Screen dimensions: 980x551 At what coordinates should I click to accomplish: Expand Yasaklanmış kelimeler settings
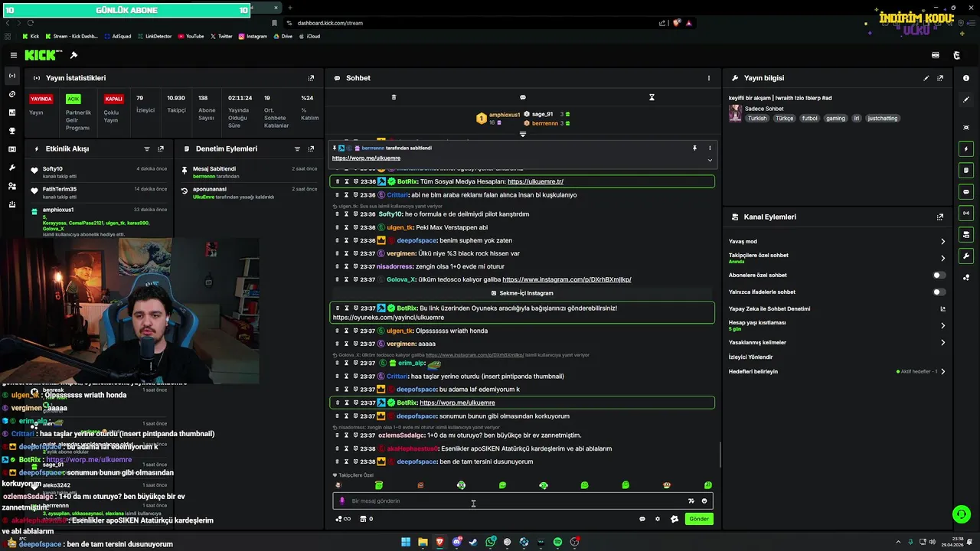coord(942,342)
